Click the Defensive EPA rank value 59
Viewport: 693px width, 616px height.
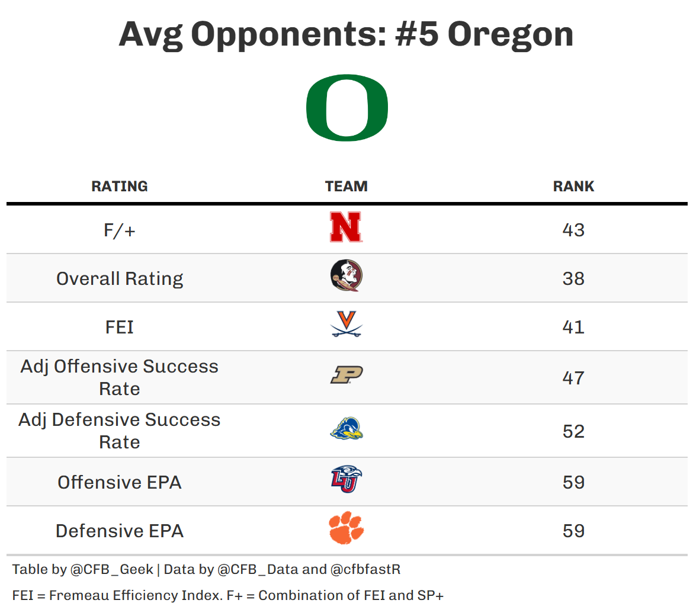(573, 531)
